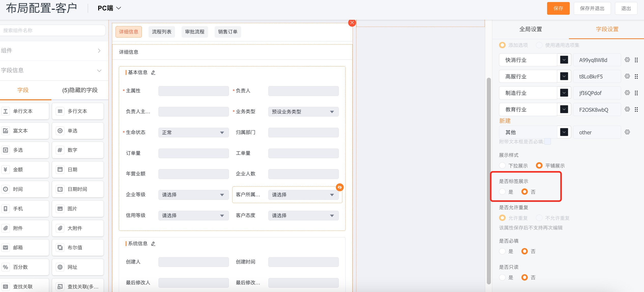
Task: Select the 日期时间 component
Action: pyautogui.click(x=78, y=189)
